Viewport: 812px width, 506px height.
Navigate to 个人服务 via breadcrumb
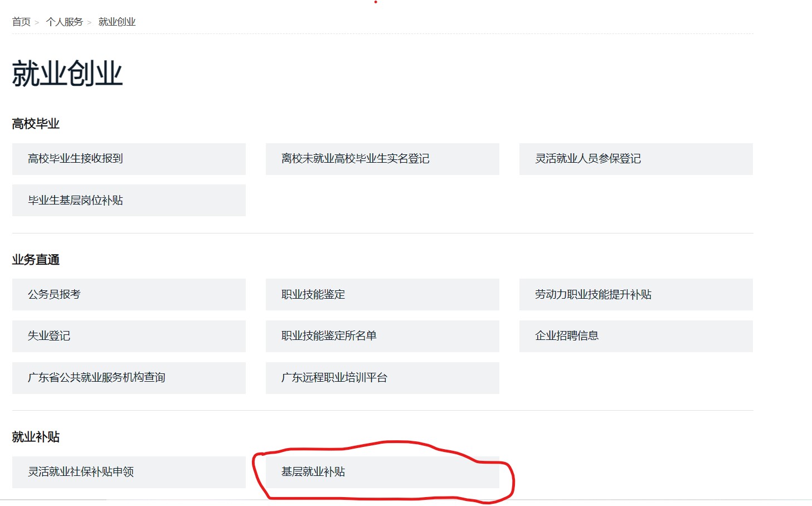(x=64, y=22)
